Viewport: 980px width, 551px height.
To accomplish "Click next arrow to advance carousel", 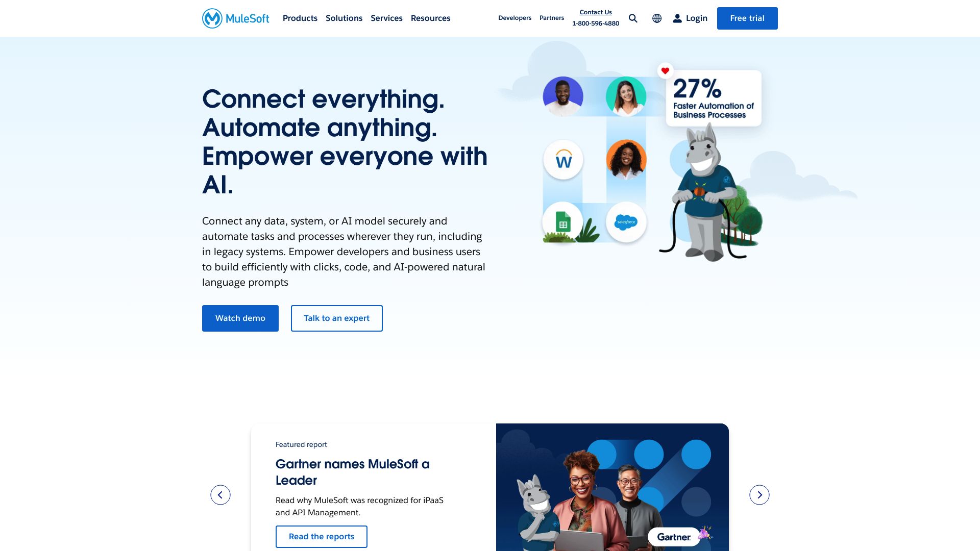I will pyautogui.click(x=759, y=494).
